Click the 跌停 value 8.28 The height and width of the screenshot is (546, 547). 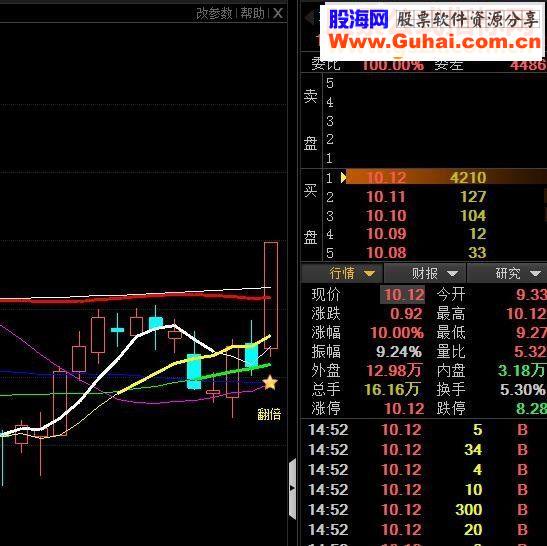pyautogui.click(x=531, y=408)
